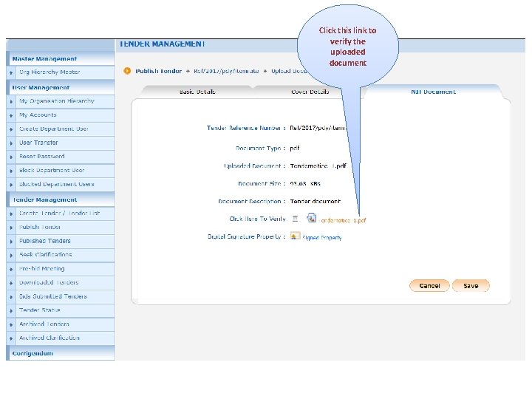Click arrow bullet beside Seek Clarifications
Viewport: 532px width, 399px height.
tap(11, 255)
